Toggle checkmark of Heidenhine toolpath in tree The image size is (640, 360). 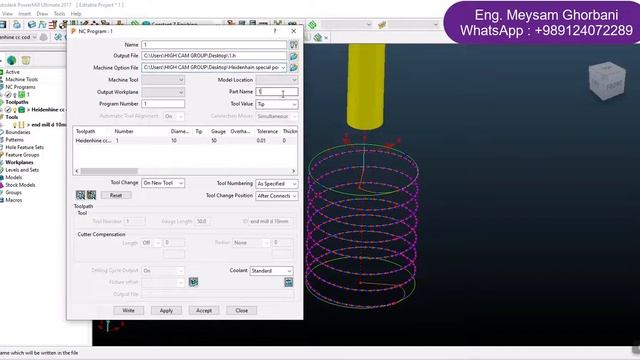point(8,110)
